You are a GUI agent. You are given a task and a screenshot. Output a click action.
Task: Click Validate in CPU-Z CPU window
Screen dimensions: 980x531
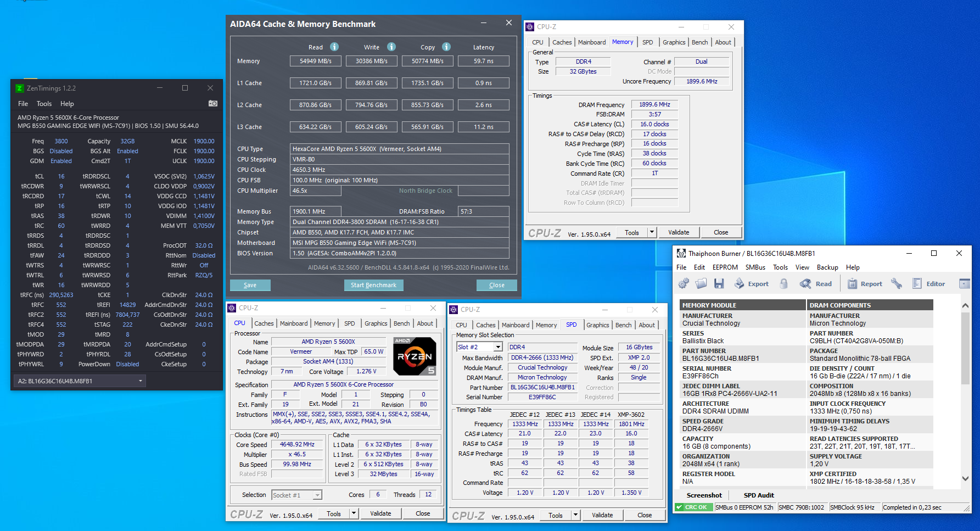pyautogui.click(x=380, y=513)
